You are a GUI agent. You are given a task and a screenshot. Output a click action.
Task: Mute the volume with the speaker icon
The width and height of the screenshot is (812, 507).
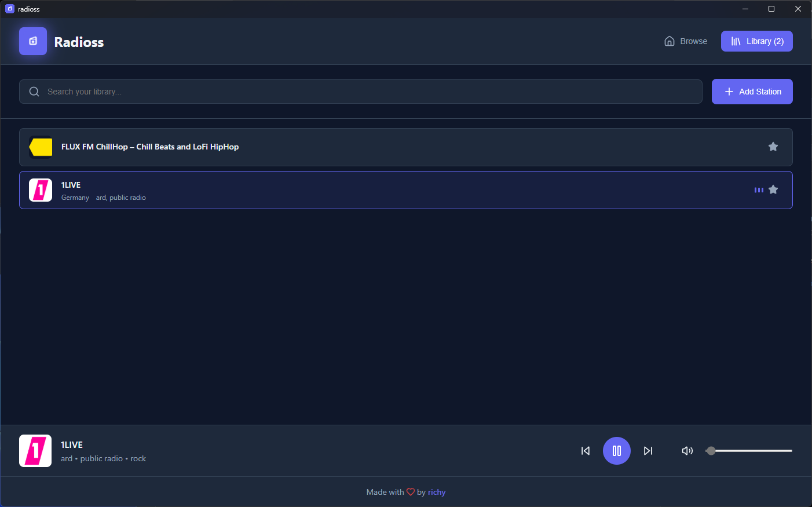point(687,451)
